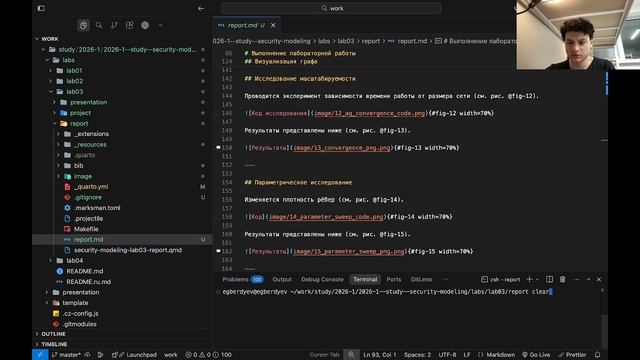Change language mode from Markdown

click(496, 355)
